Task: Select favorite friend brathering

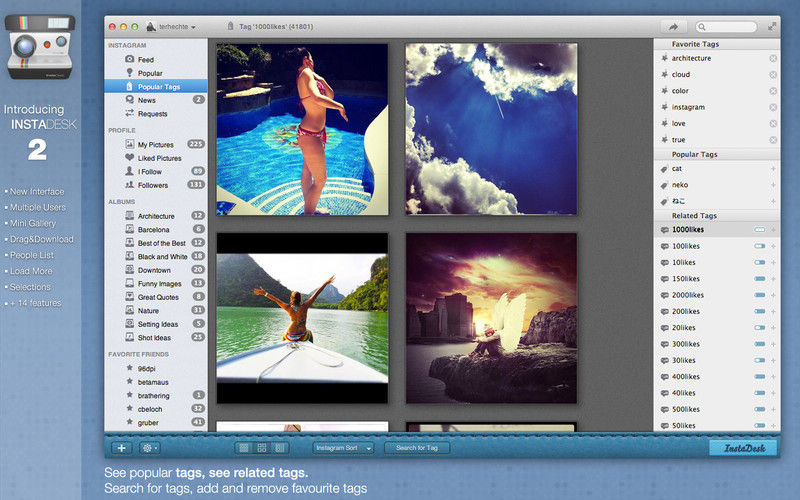Action: [x=156, y=395]
